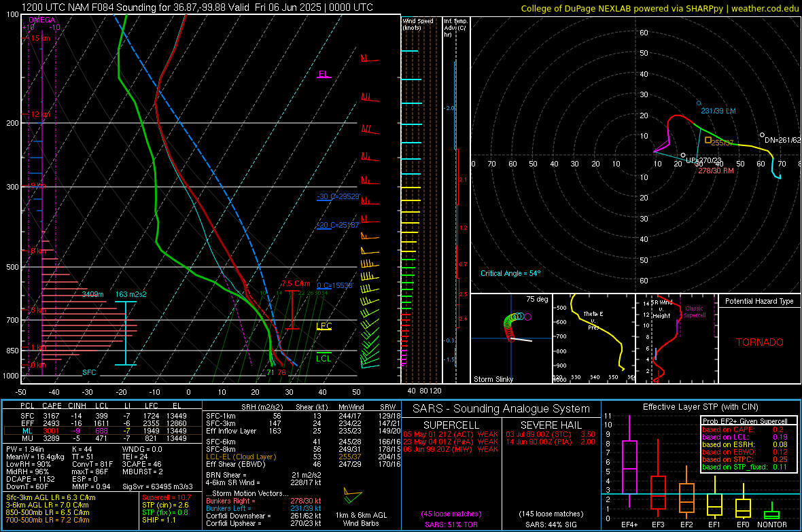
Task: Click the '3409m' effective inflow label
Action: pos(92,294)
